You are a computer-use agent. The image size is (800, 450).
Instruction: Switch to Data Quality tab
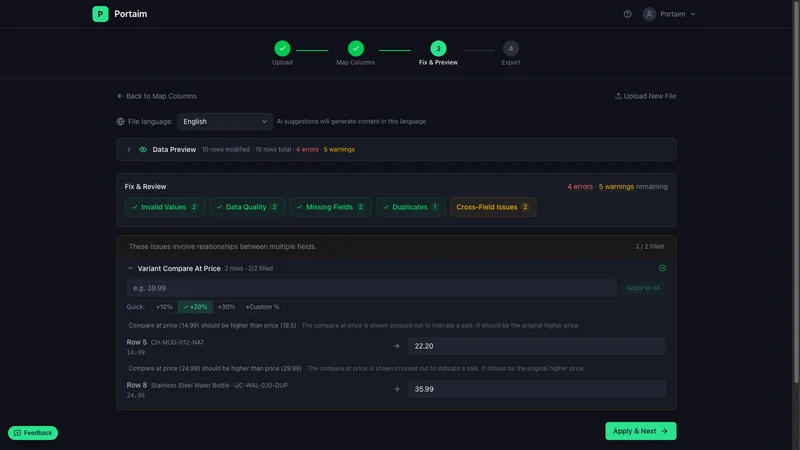[247, 207]
